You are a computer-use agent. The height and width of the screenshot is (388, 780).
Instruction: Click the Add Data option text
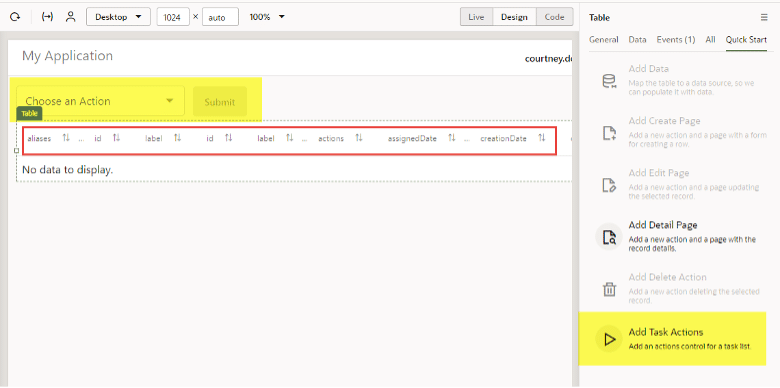(x=648, y=69)
